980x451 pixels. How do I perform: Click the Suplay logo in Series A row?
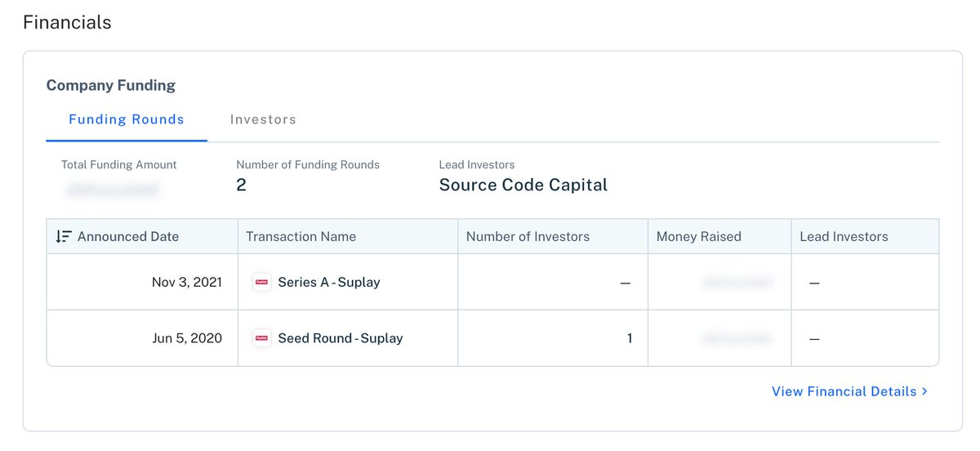[x=261, y=283]
